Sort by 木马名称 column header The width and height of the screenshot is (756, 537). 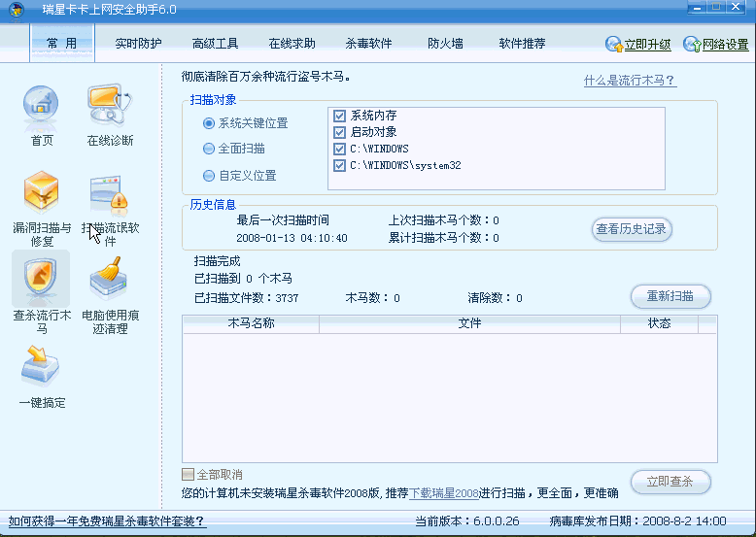[251, 323]
